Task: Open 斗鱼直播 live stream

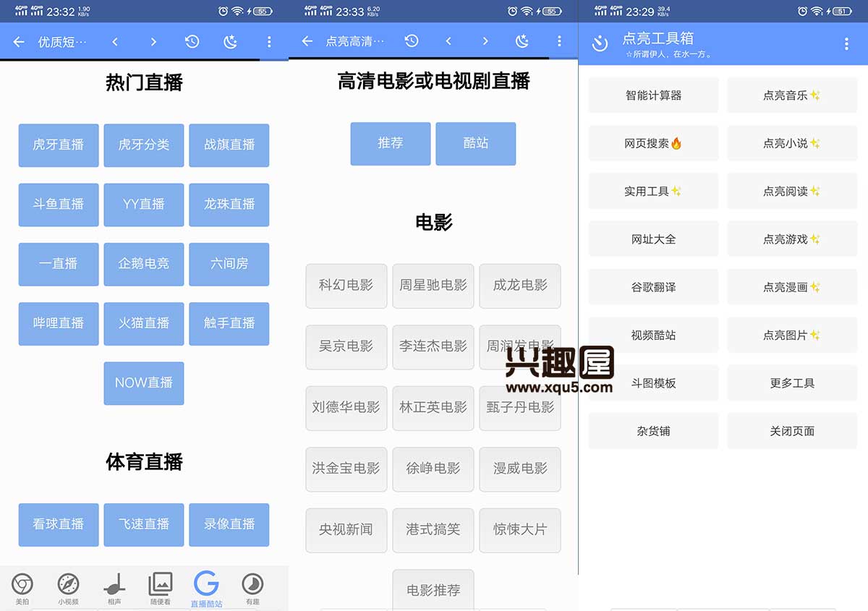Action: tap(59, 205)
